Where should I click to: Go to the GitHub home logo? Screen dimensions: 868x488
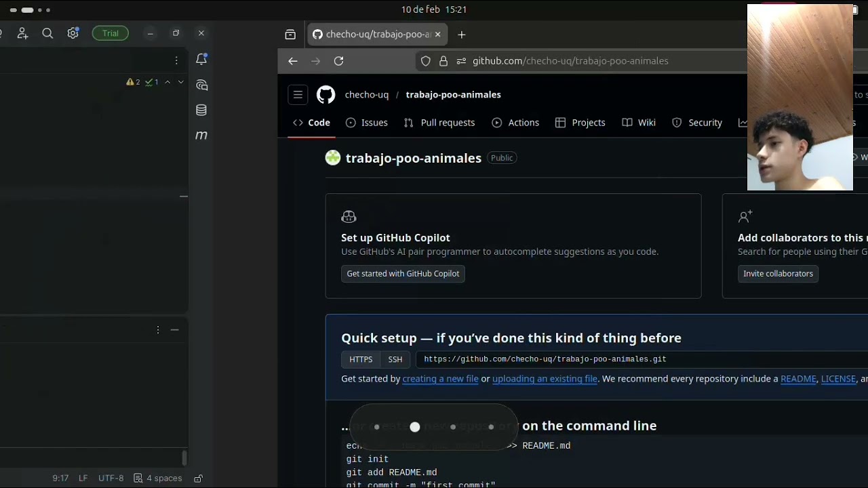point(326,95)
